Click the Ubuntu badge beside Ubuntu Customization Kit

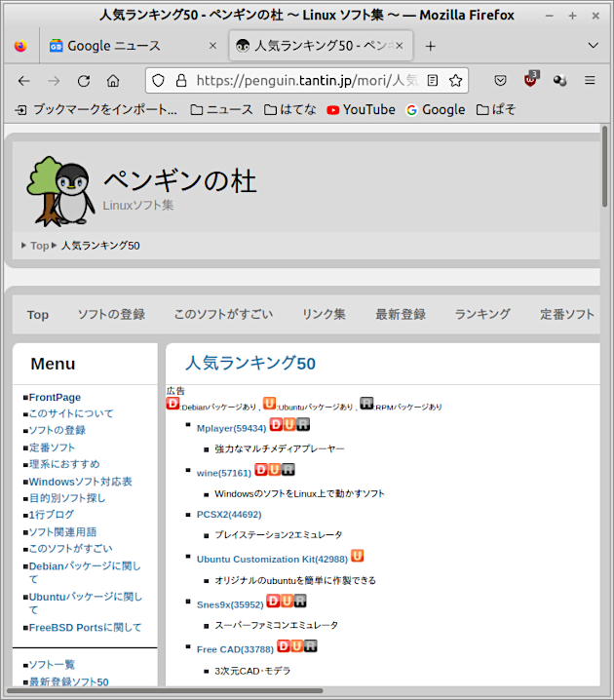[358, 556]
